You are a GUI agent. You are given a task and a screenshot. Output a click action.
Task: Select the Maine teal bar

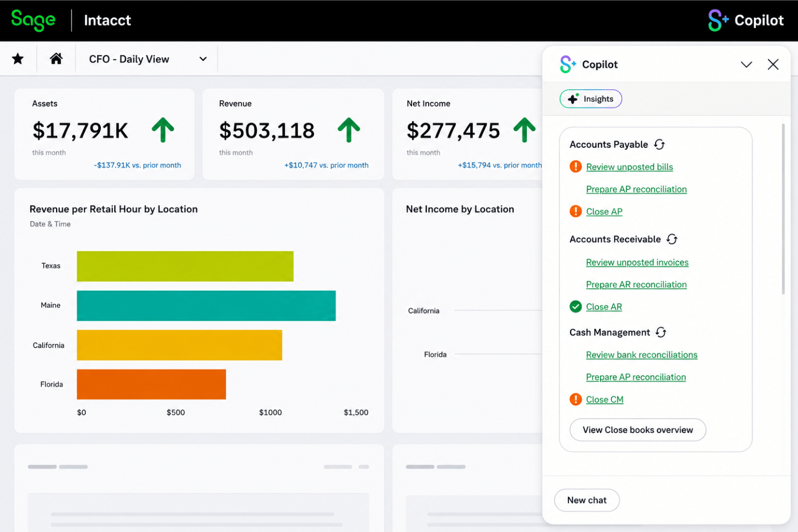point(206,306)
